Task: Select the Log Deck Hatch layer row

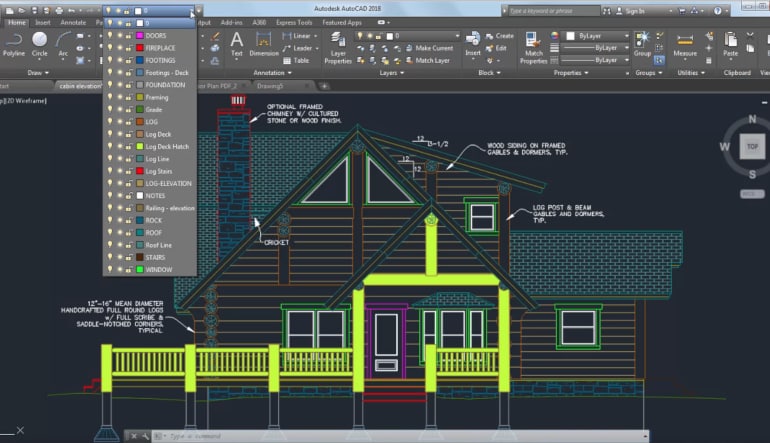Action: point(150,146)
